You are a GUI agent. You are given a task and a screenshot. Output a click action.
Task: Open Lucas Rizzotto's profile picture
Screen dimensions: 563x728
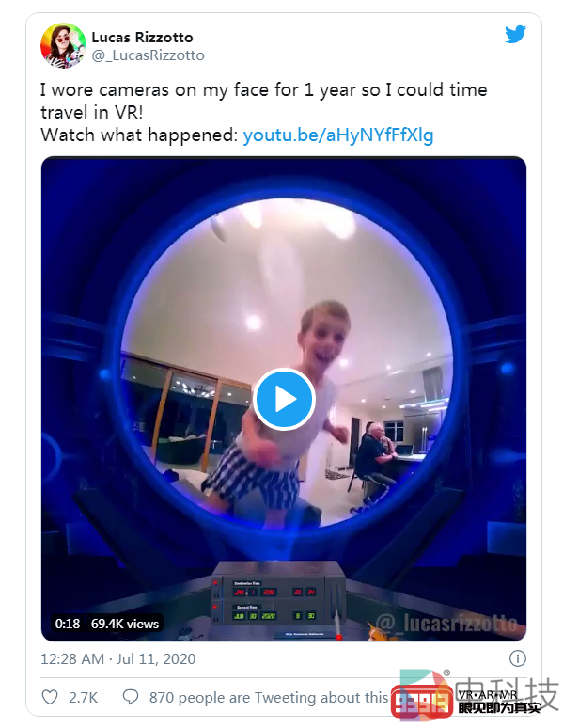[63, 45]
